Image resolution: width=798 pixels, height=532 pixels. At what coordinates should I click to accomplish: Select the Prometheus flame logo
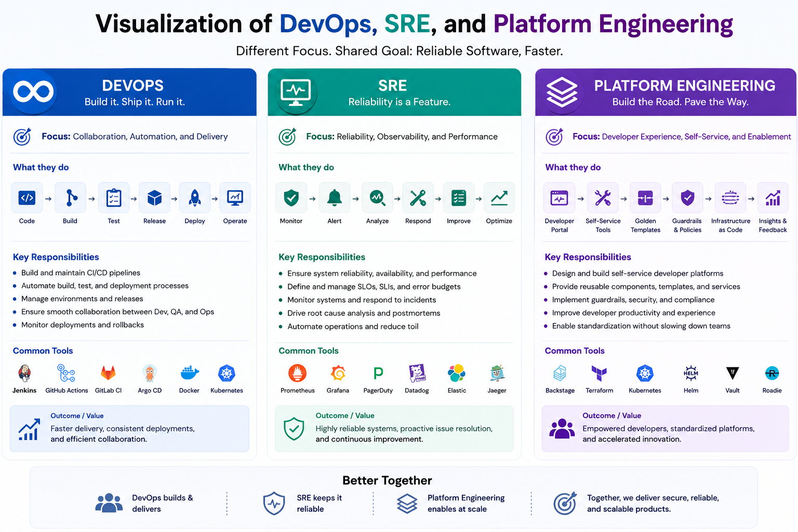click(x=298, y=373)
